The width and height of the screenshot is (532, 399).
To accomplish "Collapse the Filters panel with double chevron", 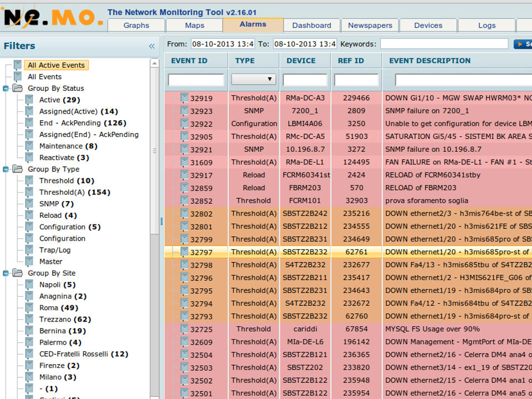I will pos(152,47).
